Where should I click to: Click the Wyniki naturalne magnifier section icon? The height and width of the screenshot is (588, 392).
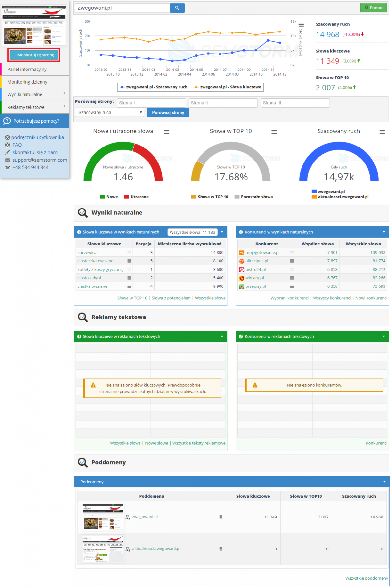[x=83, y=213]
